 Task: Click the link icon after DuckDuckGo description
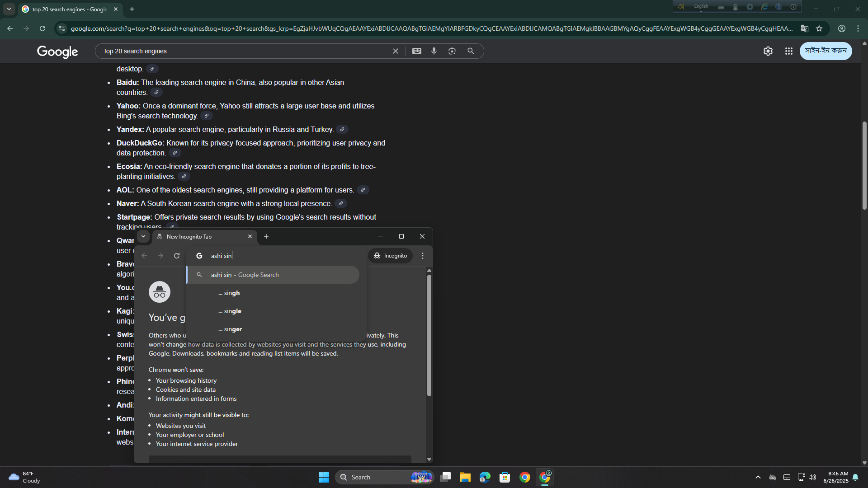coord(175,153)
